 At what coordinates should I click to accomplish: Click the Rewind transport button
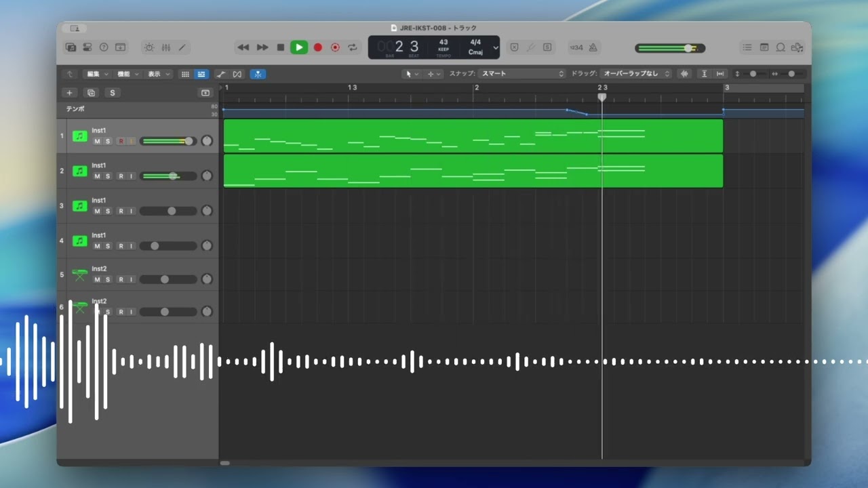click(243, 47)
